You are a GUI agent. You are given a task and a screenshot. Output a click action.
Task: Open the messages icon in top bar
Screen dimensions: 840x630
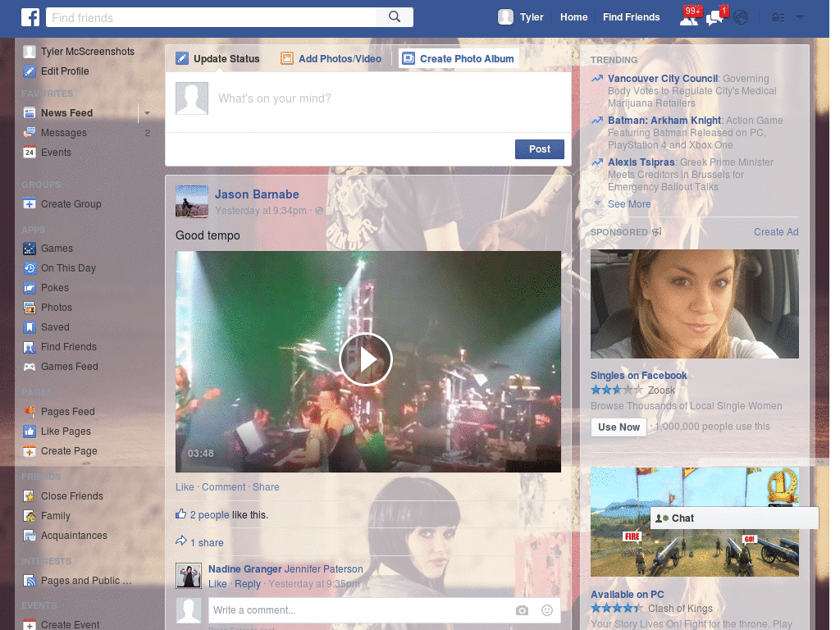coord(714,18)
